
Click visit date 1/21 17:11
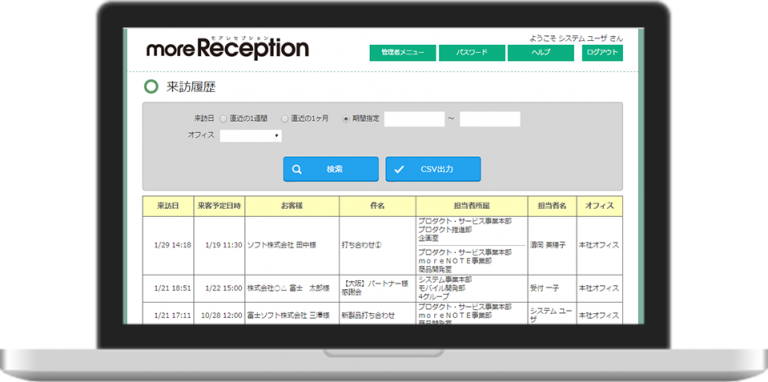(x=172, y=316)
